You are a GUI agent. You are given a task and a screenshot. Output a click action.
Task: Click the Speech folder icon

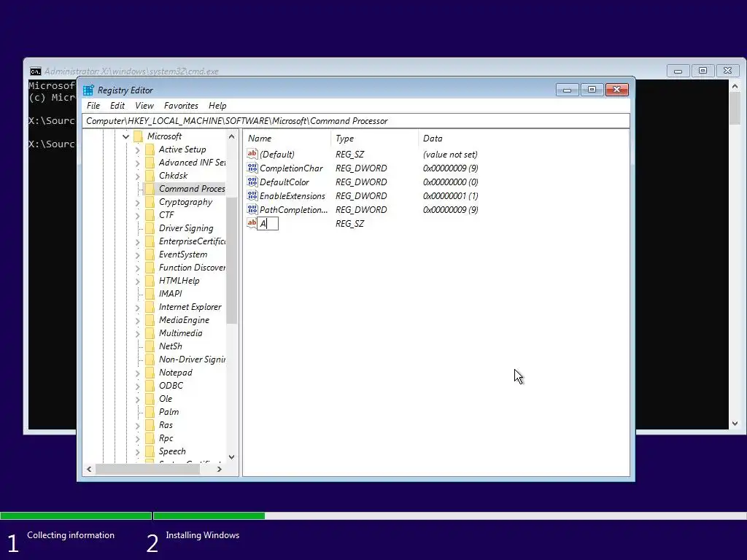click(x=150, y=451)
